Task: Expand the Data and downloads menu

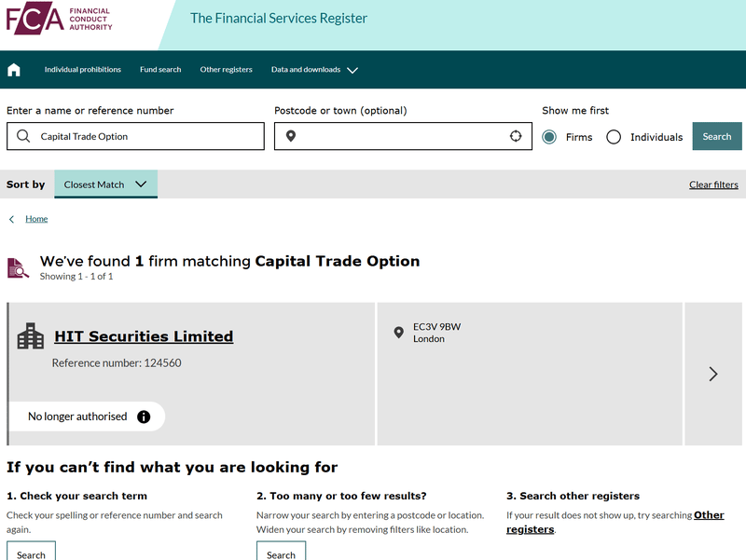Action: tap(314, 70)
